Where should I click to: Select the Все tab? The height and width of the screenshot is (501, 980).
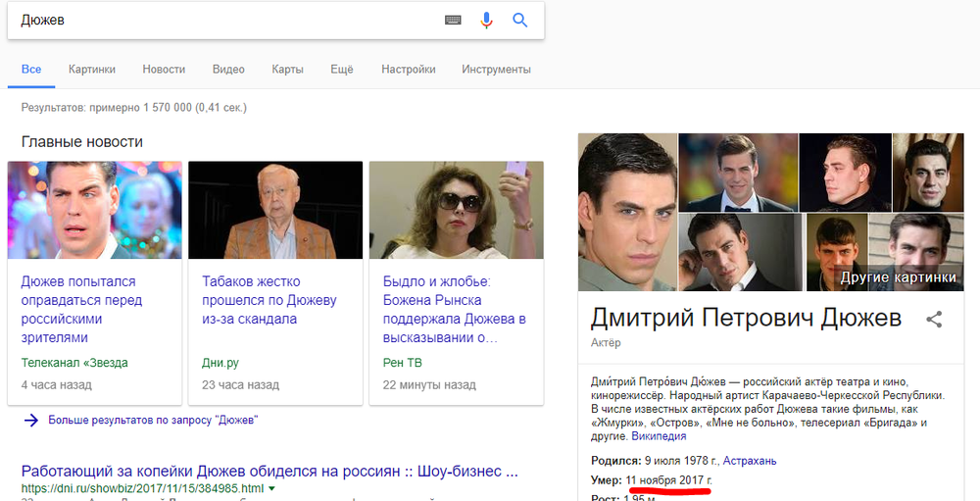[x=31, y=70]
